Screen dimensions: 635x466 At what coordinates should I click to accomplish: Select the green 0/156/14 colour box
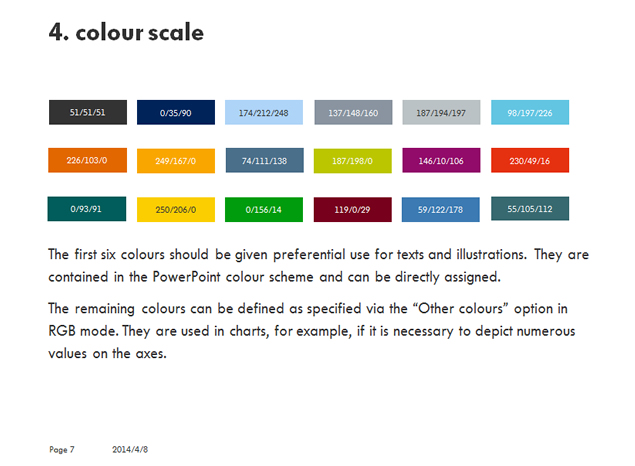tap(264, 209)
